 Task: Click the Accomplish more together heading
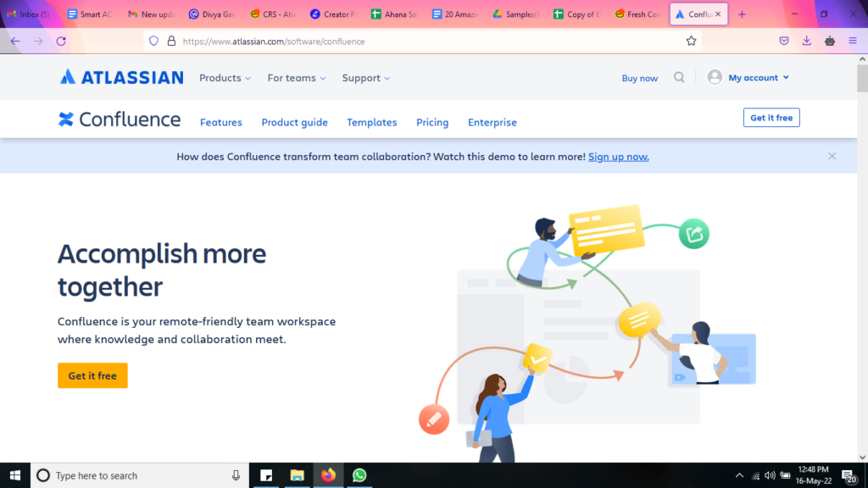click(x=162, y=270)
